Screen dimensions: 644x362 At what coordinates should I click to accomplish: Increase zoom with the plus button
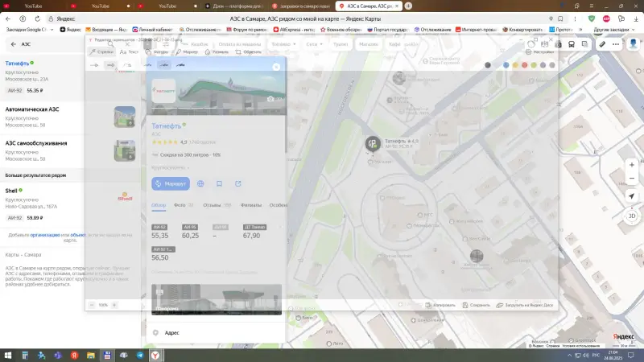coord(114,305)
